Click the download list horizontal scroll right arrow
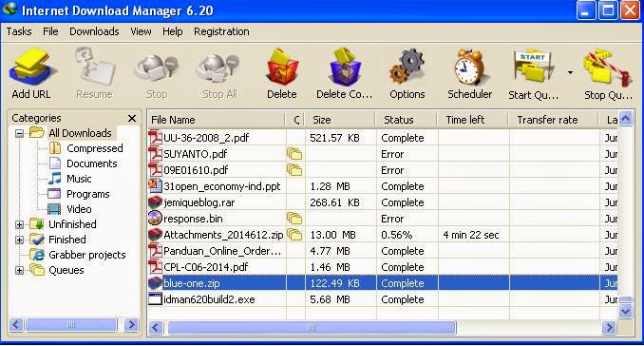Screen dimensions: 644x346 609,328
